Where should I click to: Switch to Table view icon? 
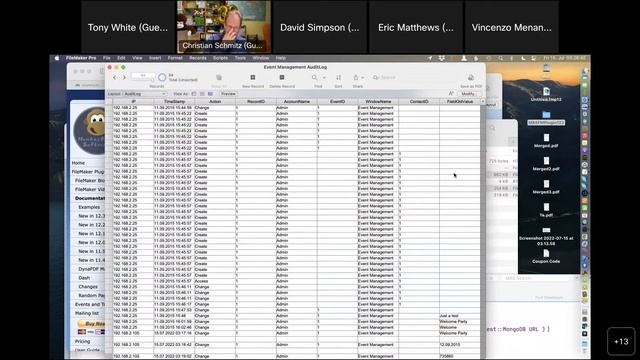tap(210, 94)
